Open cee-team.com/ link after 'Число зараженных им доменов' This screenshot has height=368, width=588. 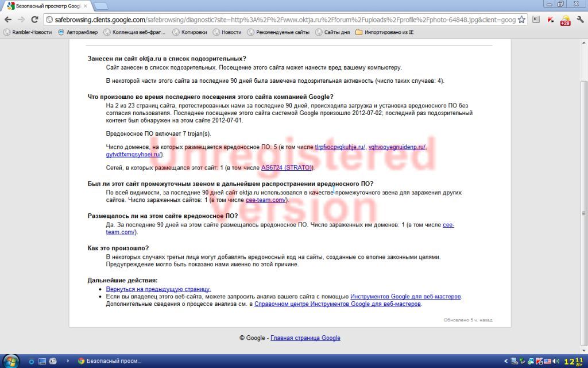448,225
